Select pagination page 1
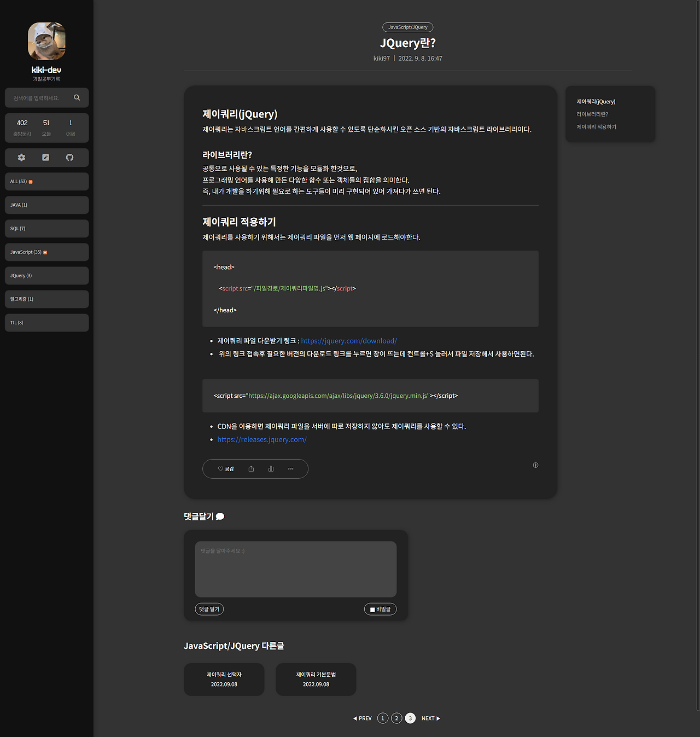 click(x=383, y=718)
